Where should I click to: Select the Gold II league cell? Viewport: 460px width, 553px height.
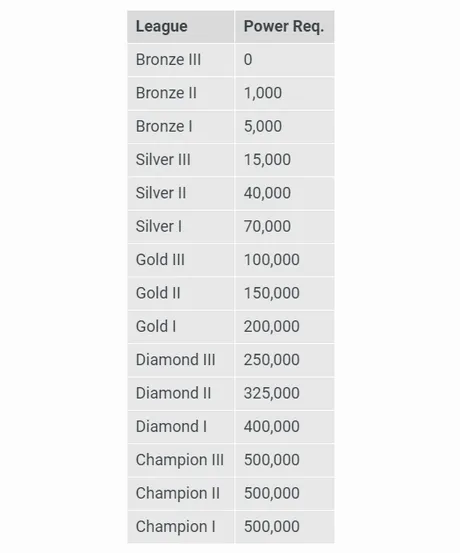pos(181,293)
